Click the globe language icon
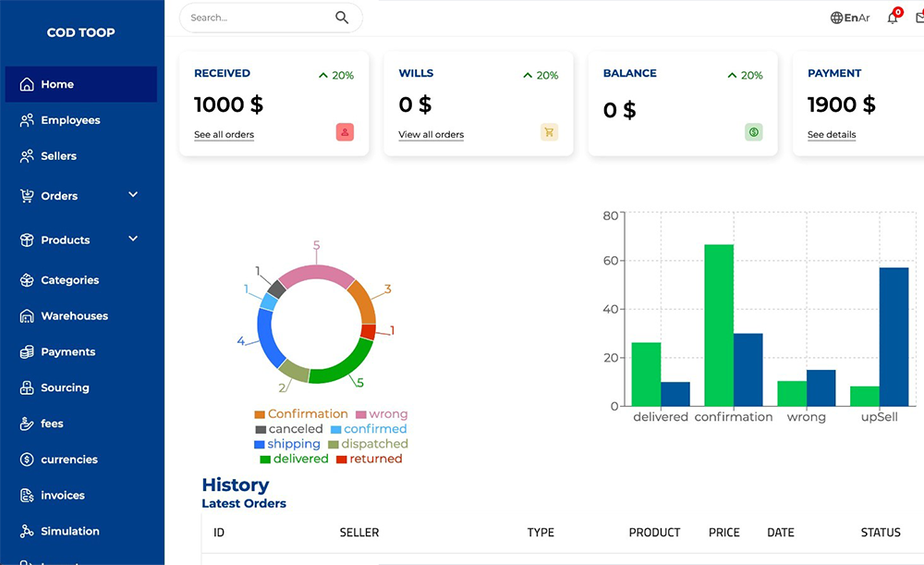 [836, 18]
